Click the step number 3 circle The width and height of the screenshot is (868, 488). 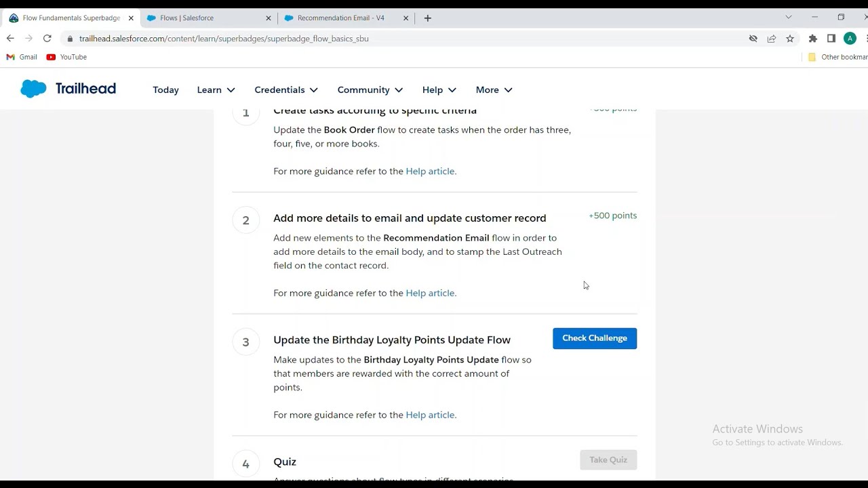(x=245, y=342)
